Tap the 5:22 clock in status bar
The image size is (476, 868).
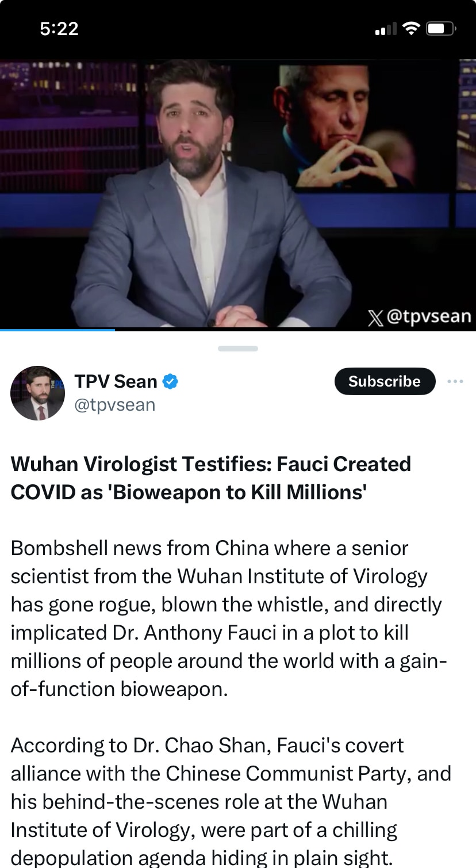click(59, 29)
